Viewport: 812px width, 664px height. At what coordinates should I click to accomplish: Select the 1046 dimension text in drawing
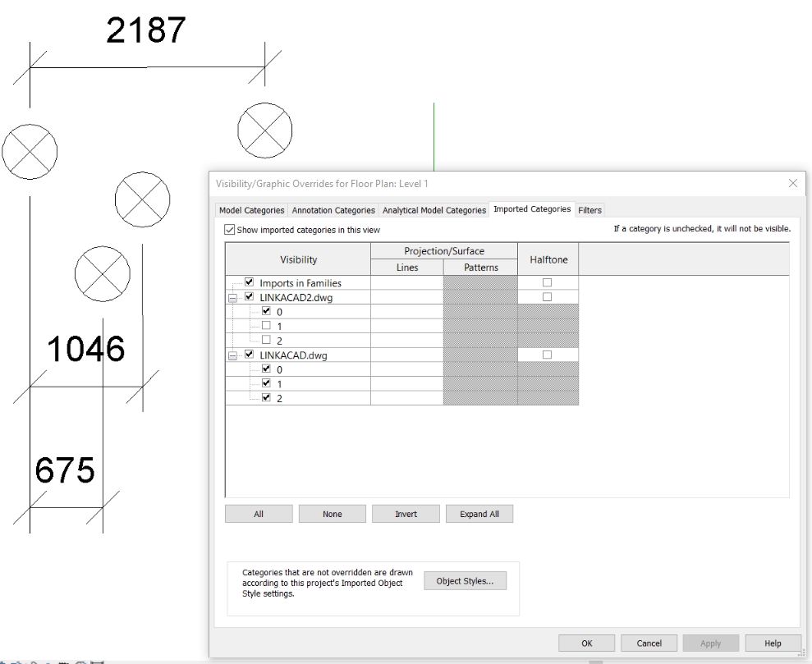85,348
